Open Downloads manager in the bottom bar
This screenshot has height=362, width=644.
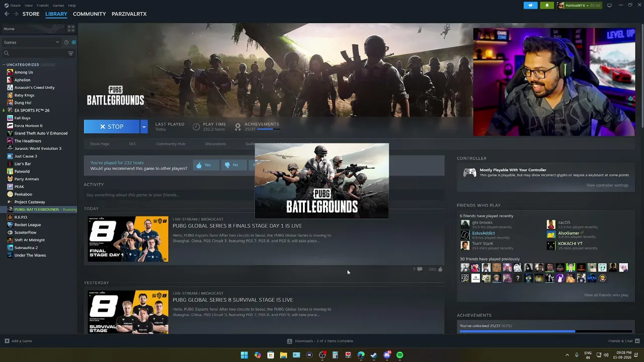click(x=320, y=341)
